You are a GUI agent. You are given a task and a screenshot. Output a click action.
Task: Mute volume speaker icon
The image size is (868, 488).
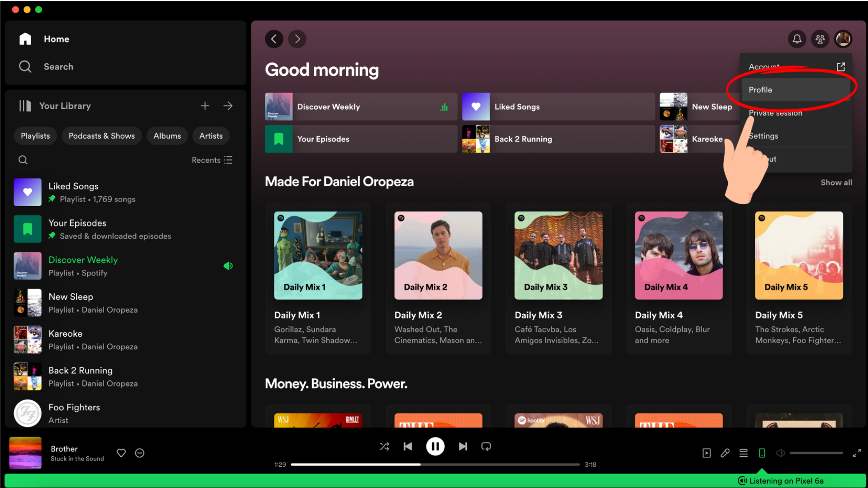tap(780, 453)
